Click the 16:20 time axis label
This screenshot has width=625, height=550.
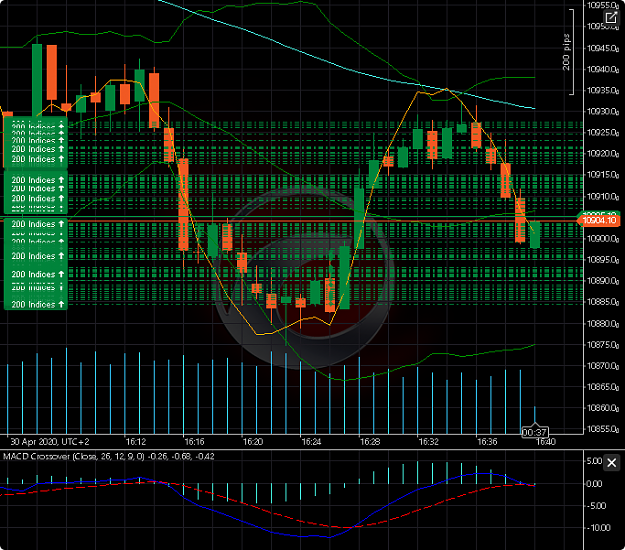[x=253, y=442]
